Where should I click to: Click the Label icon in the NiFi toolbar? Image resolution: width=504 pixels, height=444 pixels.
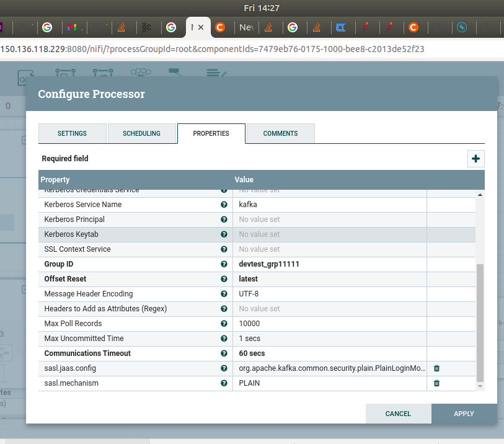point(215,73)
